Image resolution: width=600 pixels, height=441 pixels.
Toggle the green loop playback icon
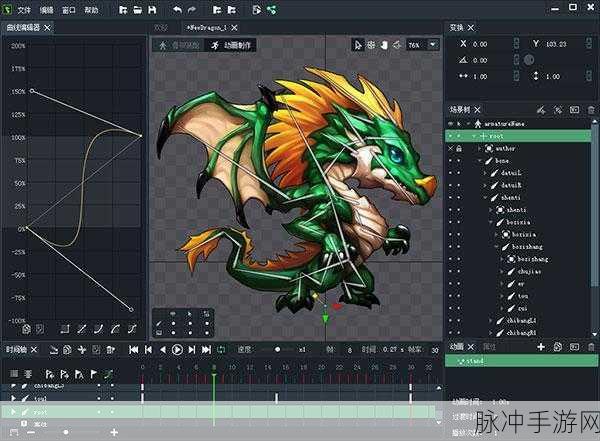point(221,349)
